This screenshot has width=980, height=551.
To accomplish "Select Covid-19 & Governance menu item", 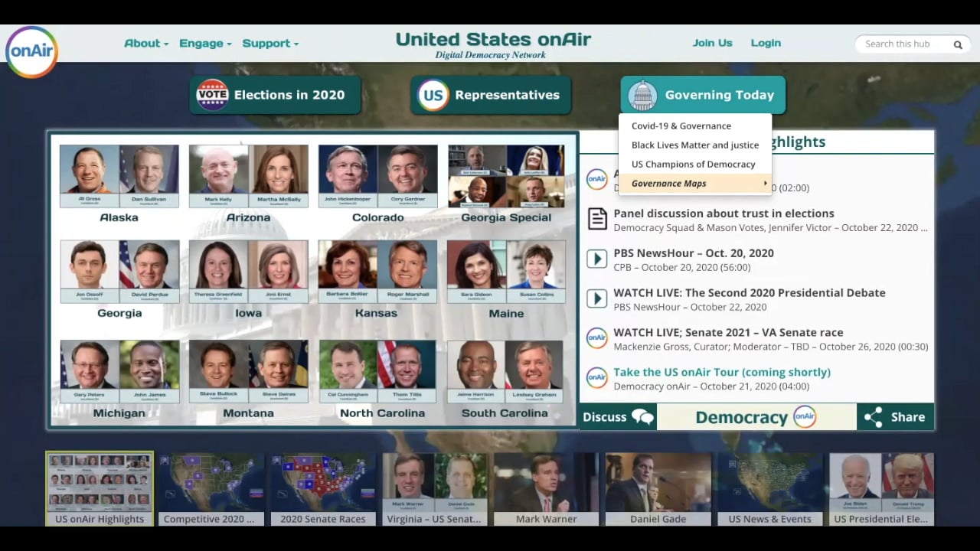I will pos(681,126).
